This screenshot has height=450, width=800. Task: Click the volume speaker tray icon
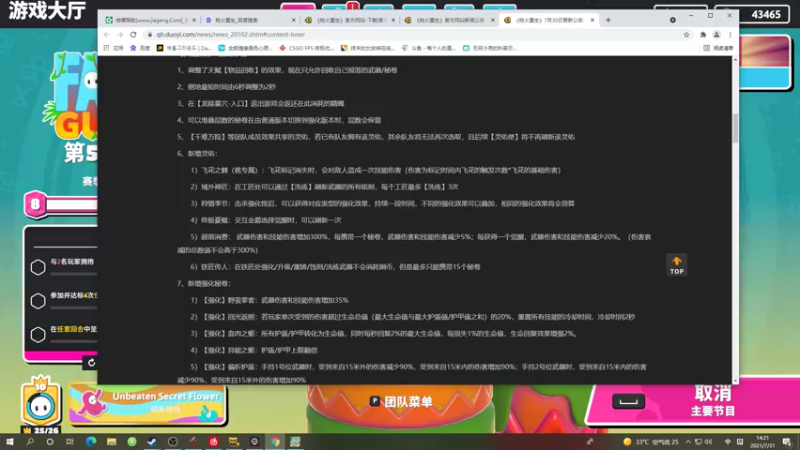pyautogui.click(x=708, y=442)
